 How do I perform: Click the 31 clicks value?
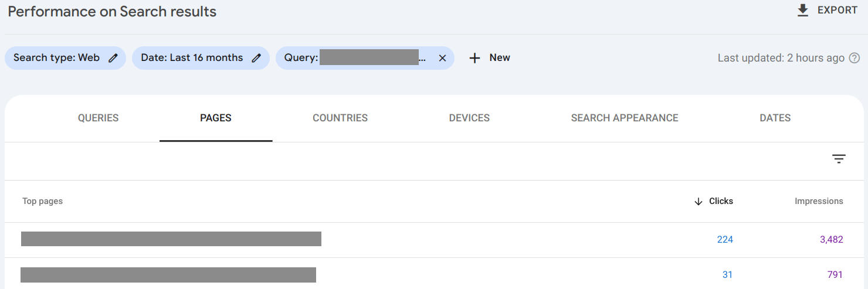(728, 274)
